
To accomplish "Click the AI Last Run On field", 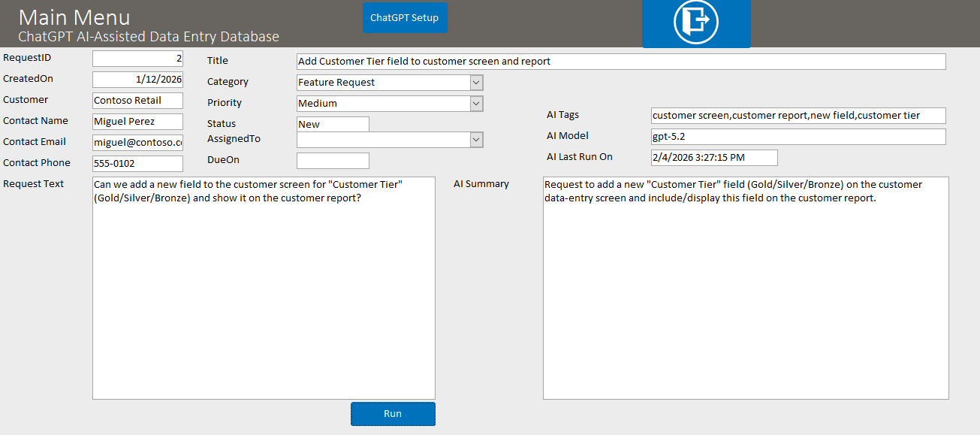I will click(x=713, y=158).
